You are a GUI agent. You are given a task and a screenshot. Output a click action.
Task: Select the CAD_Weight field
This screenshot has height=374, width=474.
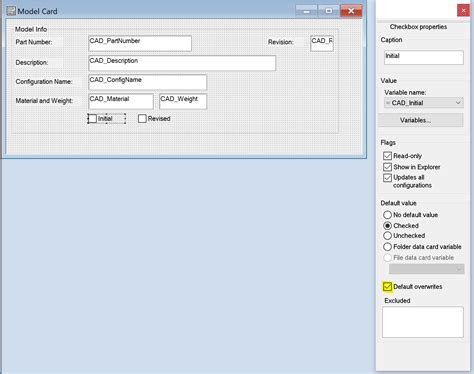point(183,101)
